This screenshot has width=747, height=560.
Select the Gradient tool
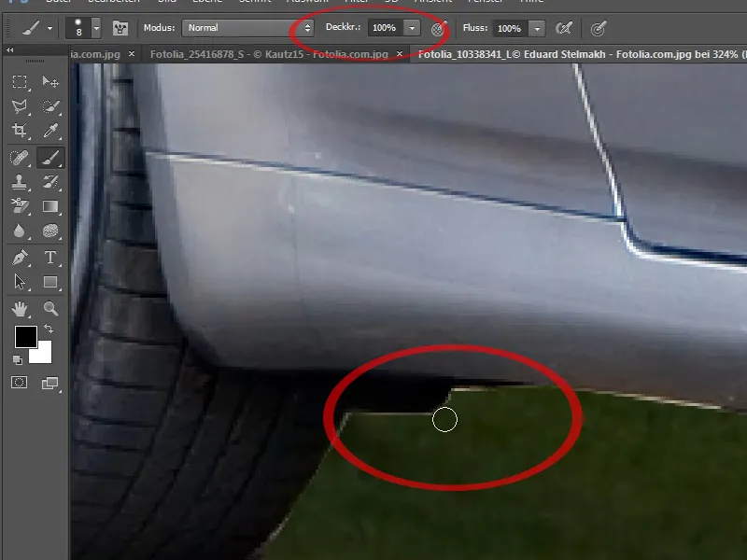pyautogui.click(x=50, y=206)
